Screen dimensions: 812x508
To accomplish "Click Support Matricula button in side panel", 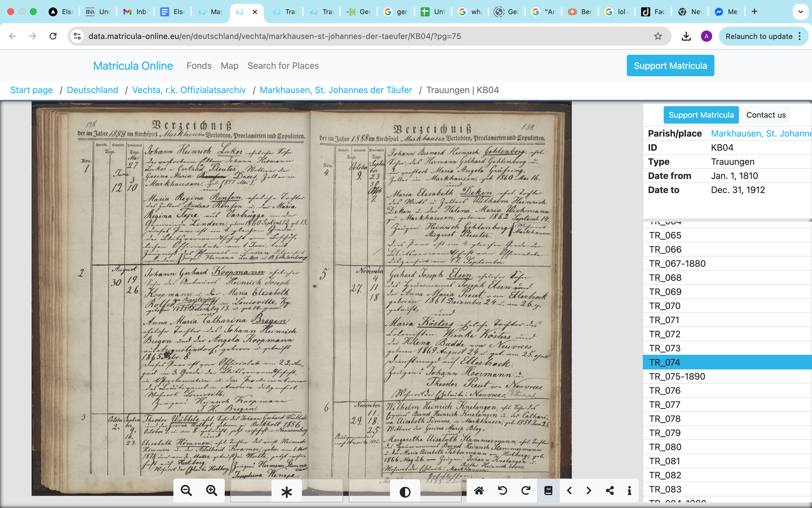I will tap(701, 115).
